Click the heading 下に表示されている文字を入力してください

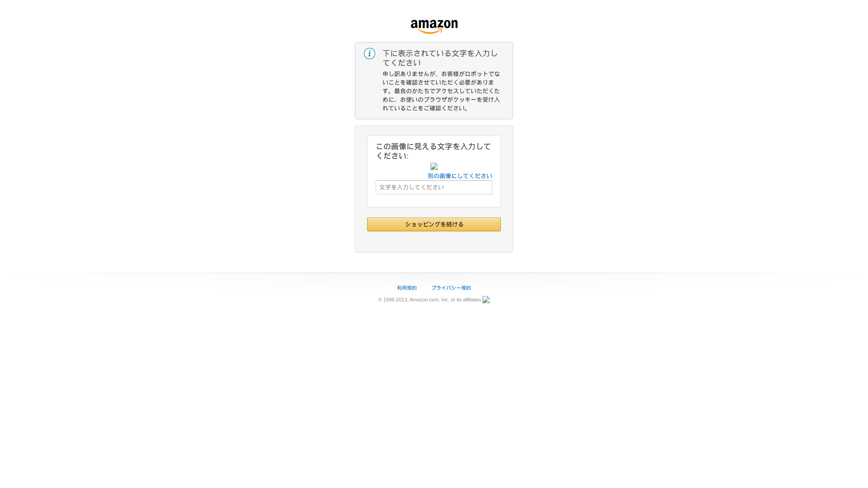tap(440, 58)
